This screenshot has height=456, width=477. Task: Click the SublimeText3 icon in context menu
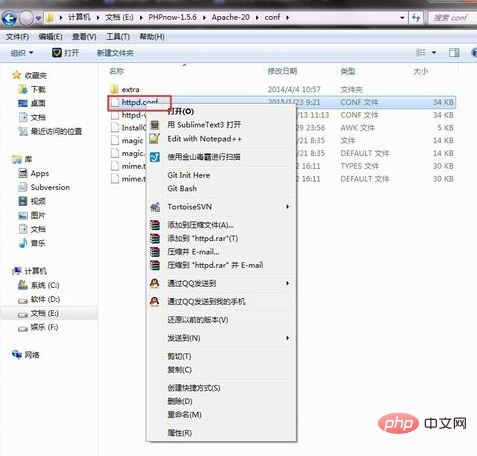tap(155, 125)
